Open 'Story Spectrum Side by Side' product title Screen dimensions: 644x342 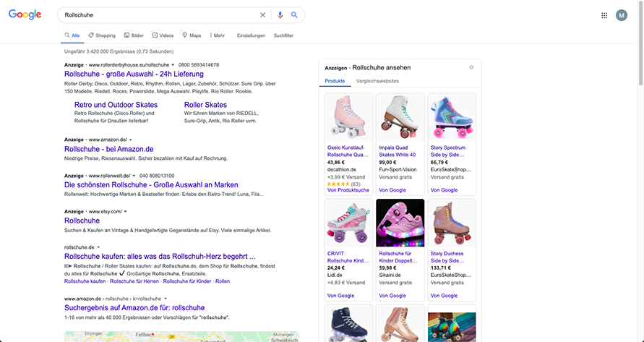pyautogui.click(x=448, y=151)
